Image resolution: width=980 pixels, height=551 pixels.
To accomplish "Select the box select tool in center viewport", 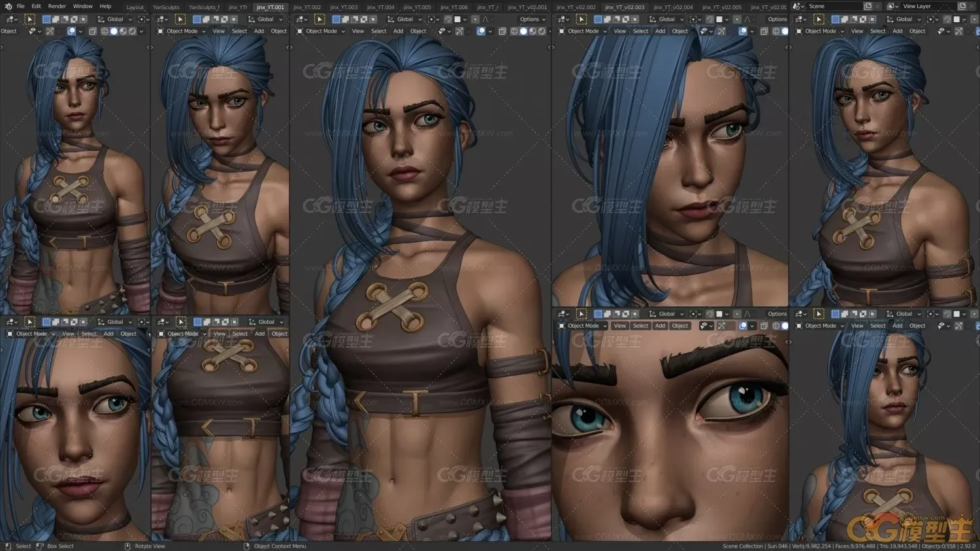I will (x=319, y=20).
